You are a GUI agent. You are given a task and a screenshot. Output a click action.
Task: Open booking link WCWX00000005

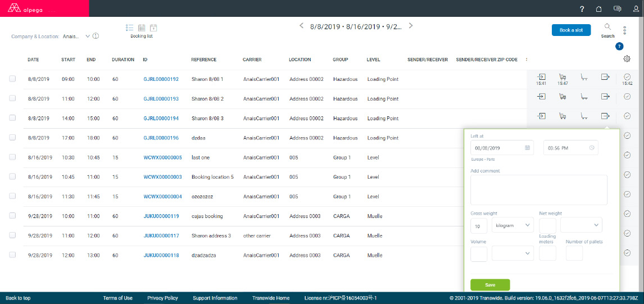click(x=162, y=157)
